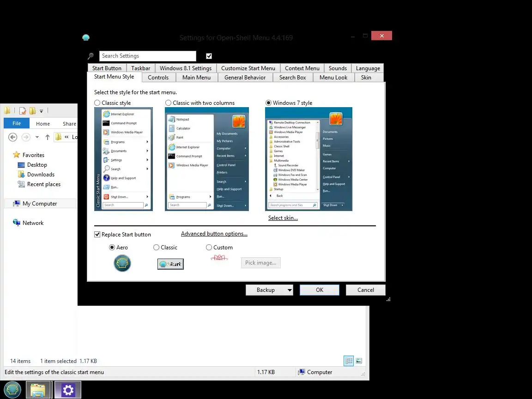Viewport: 532px width, 399px height.
Task: Click the Custom button flower image
Action: pyautogui.click(x=219, y=258)
